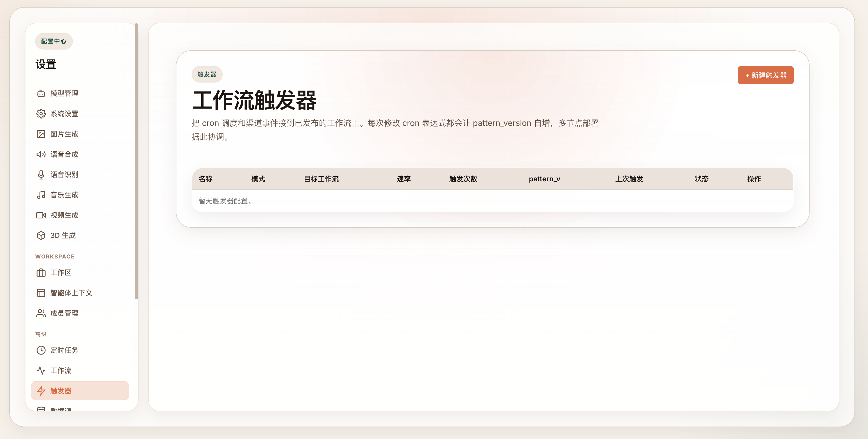Click the 语音识别 microphone icon

point(41,174)
